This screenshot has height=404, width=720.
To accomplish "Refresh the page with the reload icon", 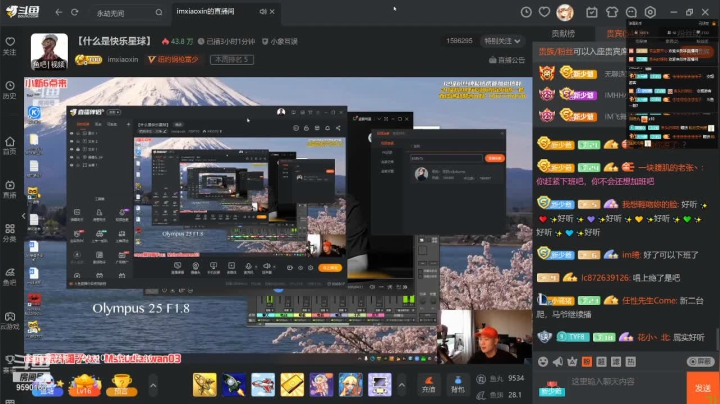I will tap(74, 12).
